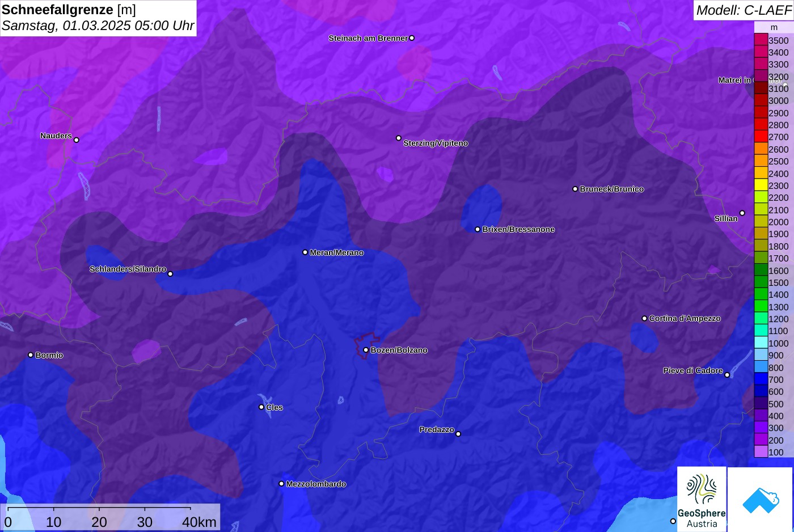Click the 400 m purple legend swatch
794x532 pixels.
pos(761,416)
